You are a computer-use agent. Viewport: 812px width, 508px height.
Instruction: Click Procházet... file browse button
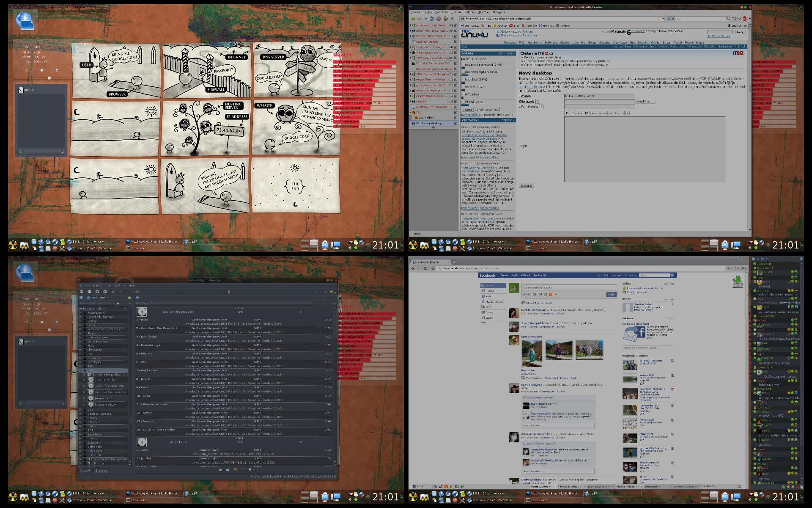coord(645,102)
